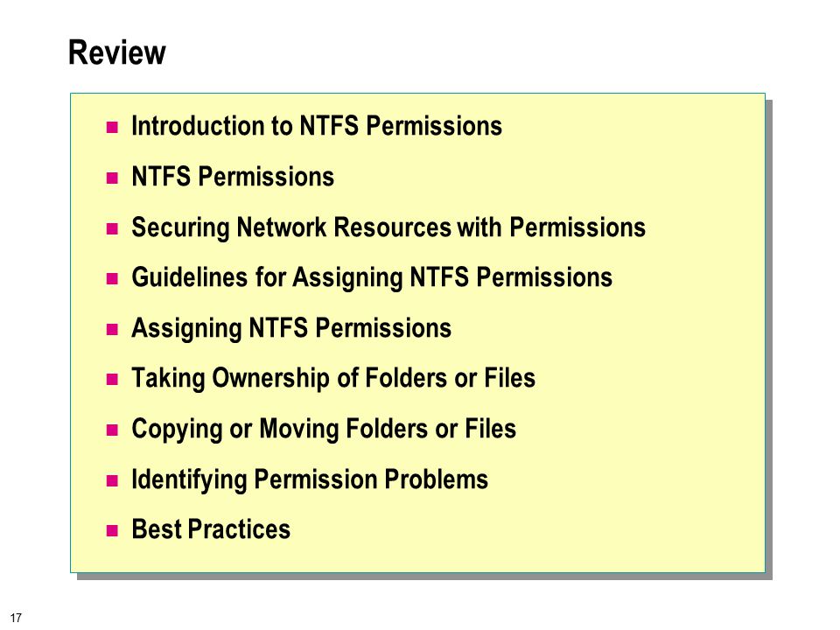Click Guidelines for Assigning NTFS Permissions
The width and height of the screenshot is (840, 630).
click(372, 278)
